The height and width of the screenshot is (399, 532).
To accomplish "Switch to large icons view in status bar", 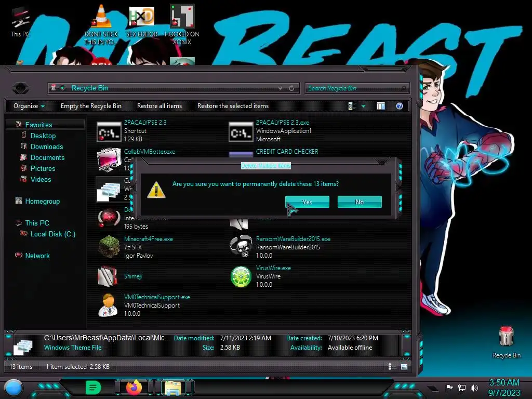I will click(x=404, y=366).
